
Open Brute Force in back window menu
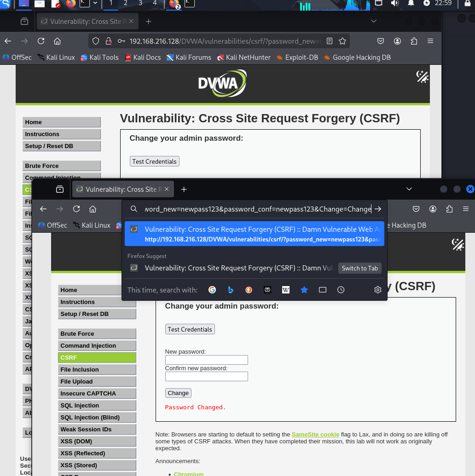[61, 166]
